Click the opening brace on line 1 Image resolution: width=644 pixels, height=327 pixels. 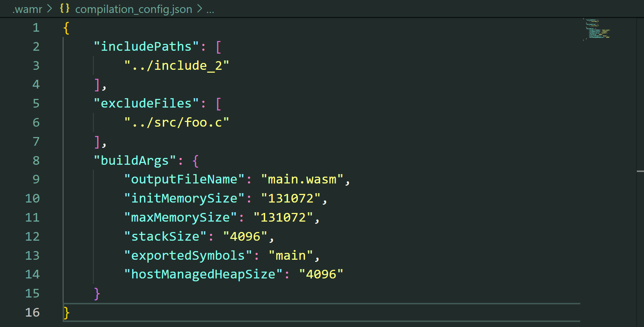click(66, 27)
